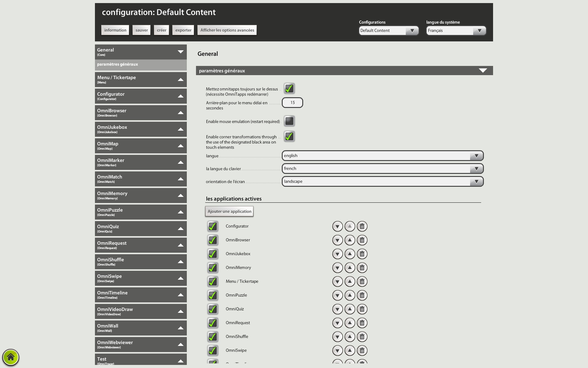588x368 pixels.
Task: Toggle corner transformations checkbox
Action: click(289, 136)
